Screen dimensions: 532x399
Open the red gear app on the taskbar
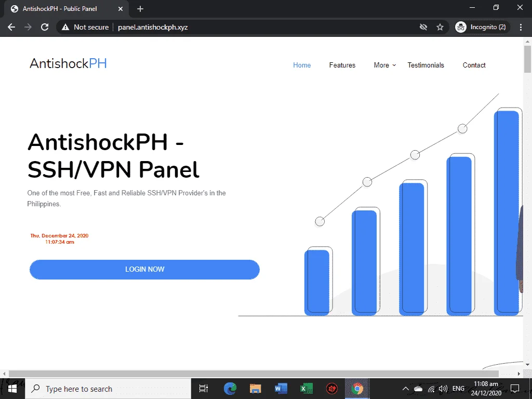point(331,389)
